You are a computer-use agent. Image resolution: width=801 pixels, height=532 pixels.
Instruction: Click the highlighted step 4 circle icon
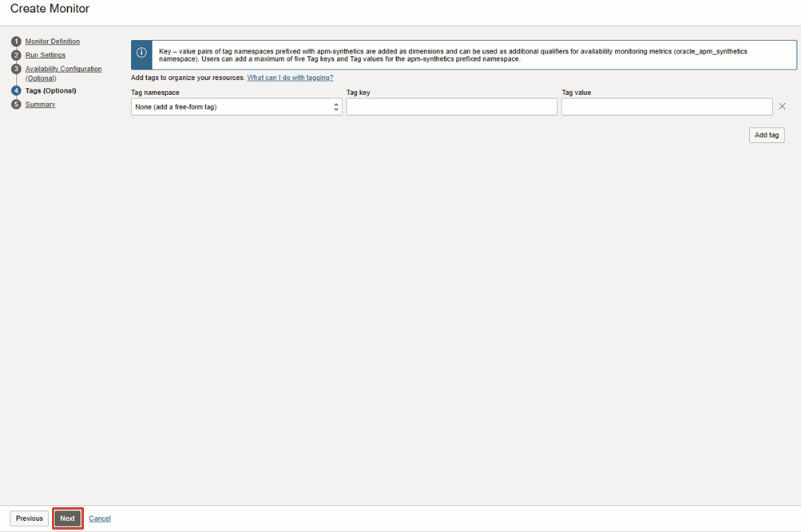(16, 91)
